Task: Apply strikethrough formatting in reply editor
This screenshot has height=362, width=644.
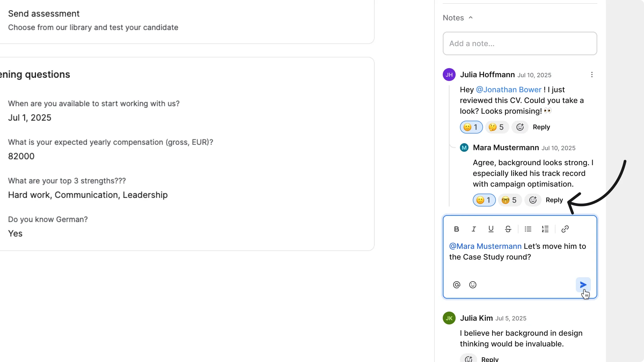Action: 508,229
